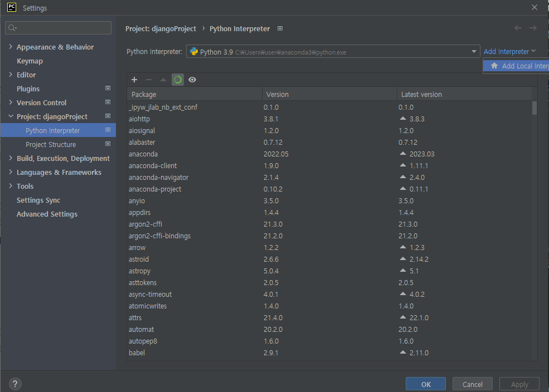Click upgrade arrow next to astroid 2.14.2
Viewport: 549px width, 392px height.
(x=403, y=259)
